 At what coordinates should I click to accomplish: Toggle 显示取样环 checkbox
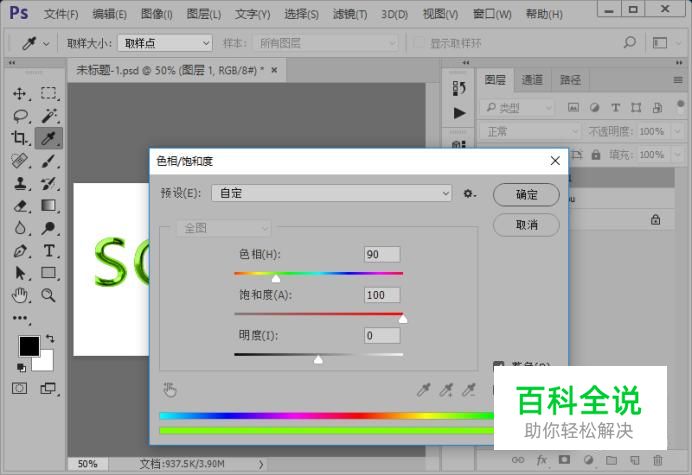[418, 43]
